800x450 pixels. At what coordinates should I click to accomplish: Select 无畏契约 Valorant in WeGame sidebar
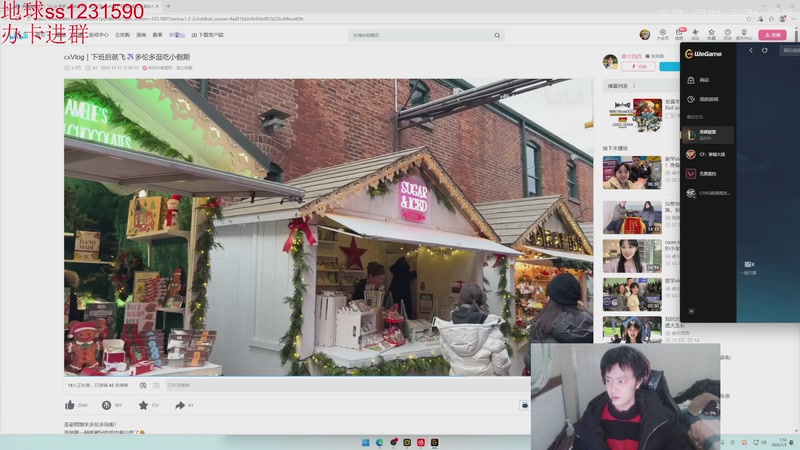pos(708,173)
